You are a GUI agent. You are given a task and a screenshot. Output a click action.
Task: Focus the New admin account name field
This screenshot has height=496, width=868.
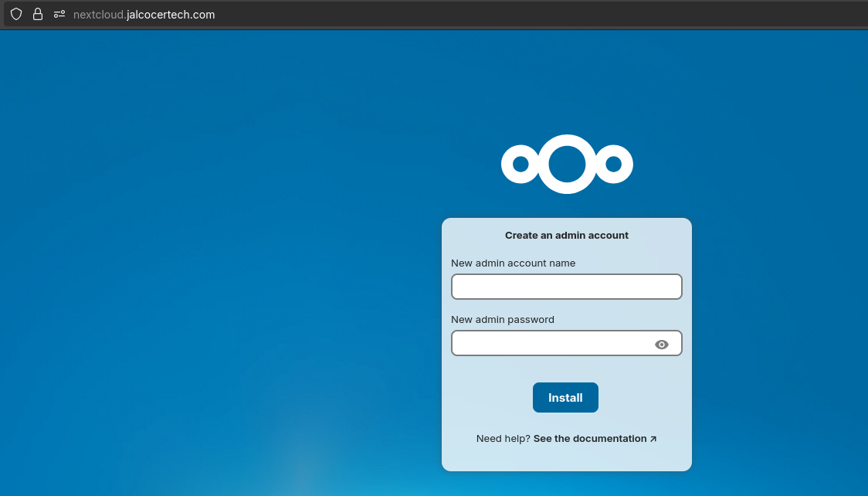point(566,287)
